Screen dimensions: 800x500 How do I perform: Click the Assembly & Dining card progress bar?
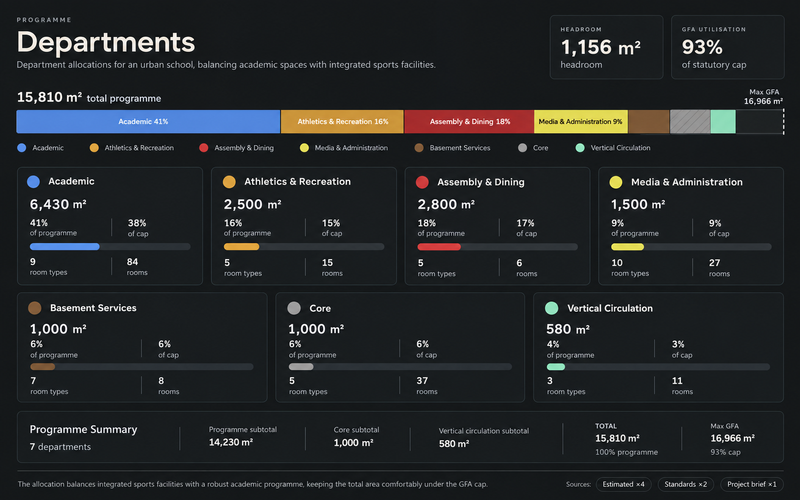[x=497, y=246]
